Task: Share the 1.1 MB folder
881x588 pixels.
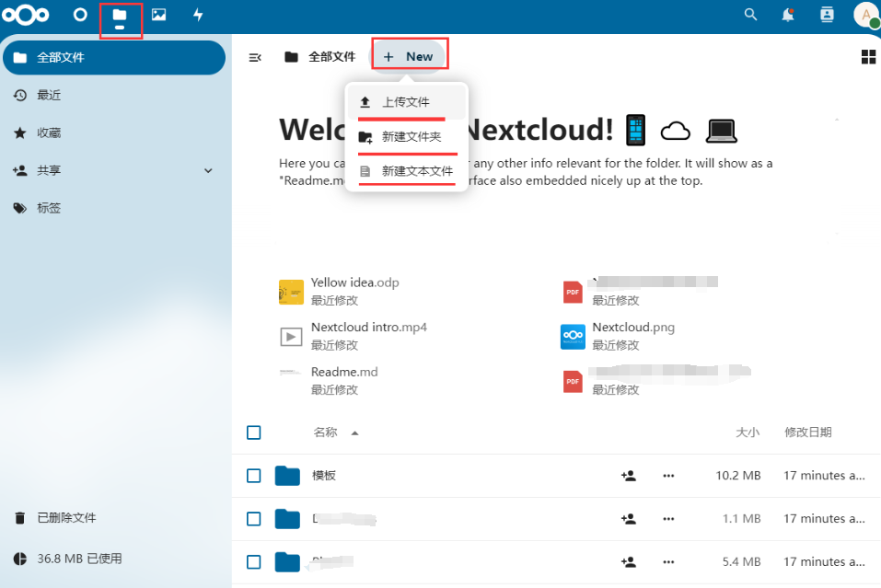Action: [628, 519]
